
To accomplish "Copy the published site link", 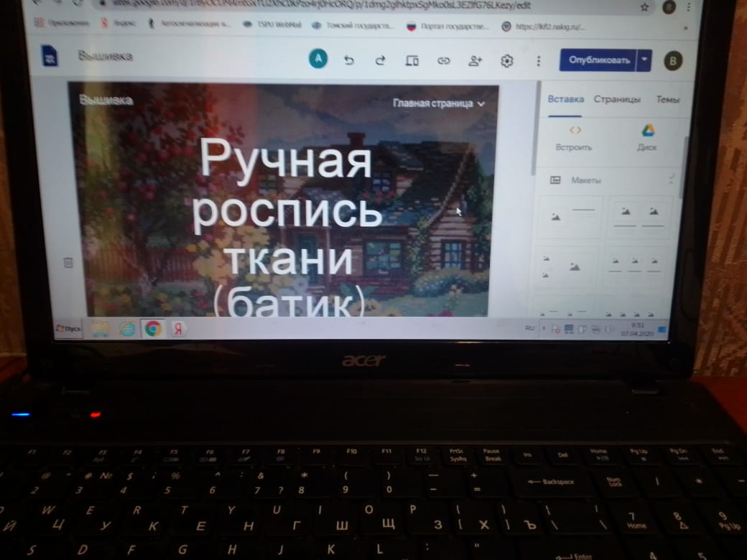I will pyautogui.click(x=444, y=60).
